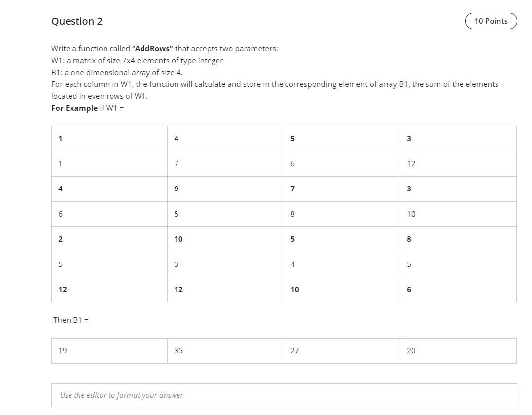
Task: Click the cell showing 19 in B1 result
Action: [x=62, y=350]
